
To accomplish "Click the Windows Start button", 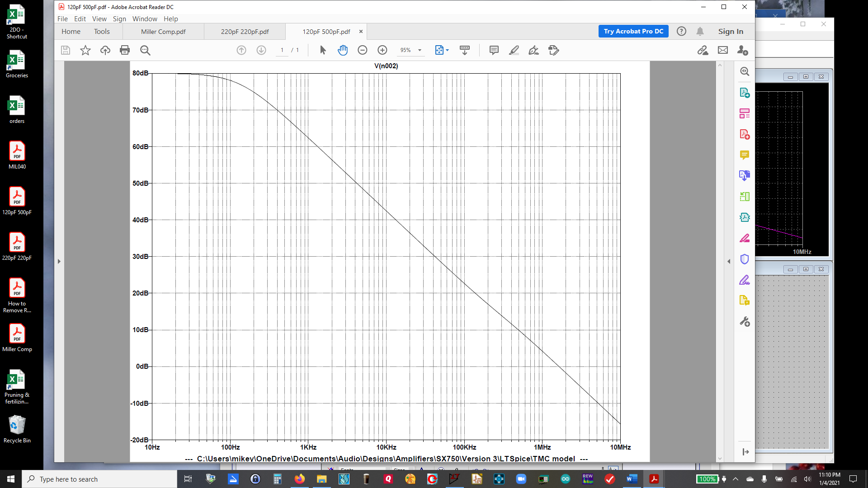I will click(11, 479).
